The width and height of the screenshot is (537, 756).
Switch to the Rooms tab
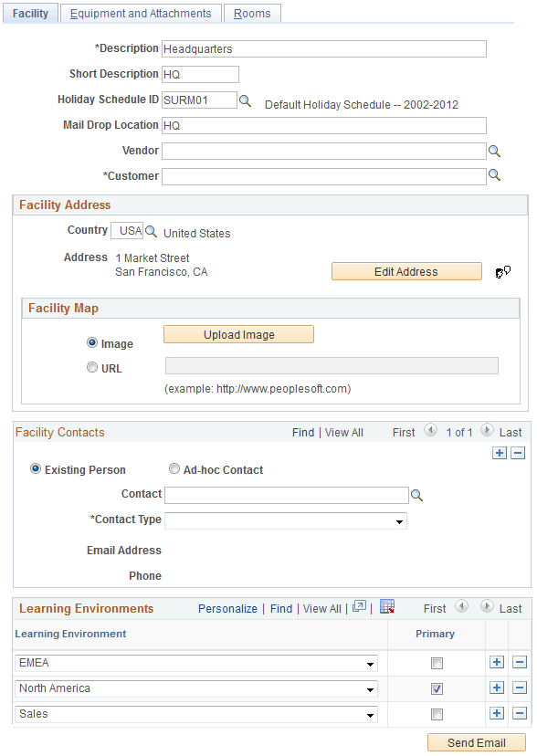click(252, 13)
